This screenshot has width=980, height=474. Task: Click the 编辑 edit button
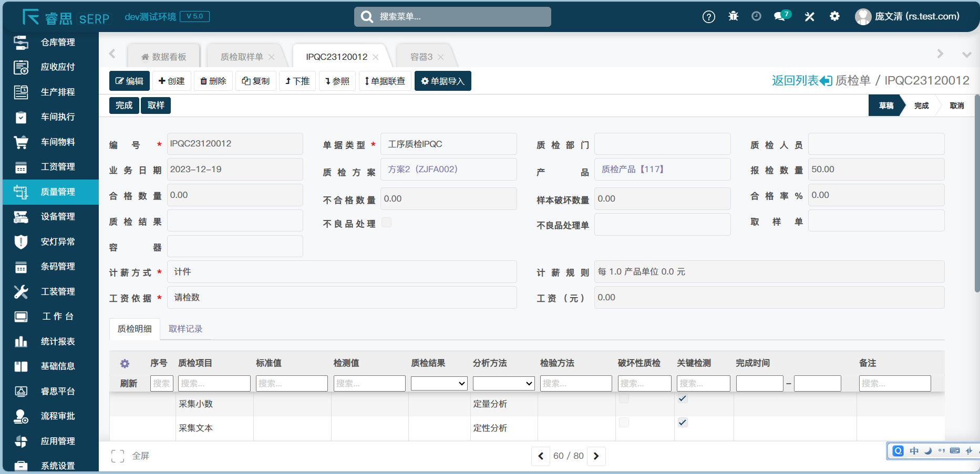pyautogui.click(x=129, y=81)
